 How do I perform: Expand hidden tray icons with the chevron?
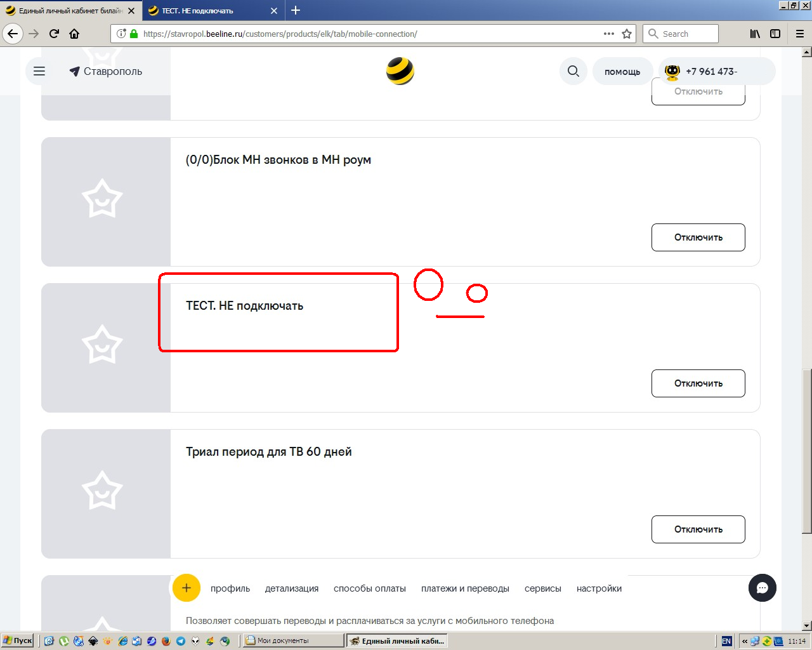point(745,641)
